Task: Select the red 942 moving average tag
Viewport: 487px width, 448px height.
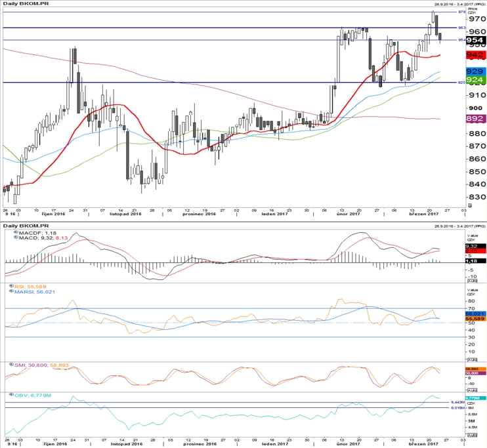Action: click(475, 55)
